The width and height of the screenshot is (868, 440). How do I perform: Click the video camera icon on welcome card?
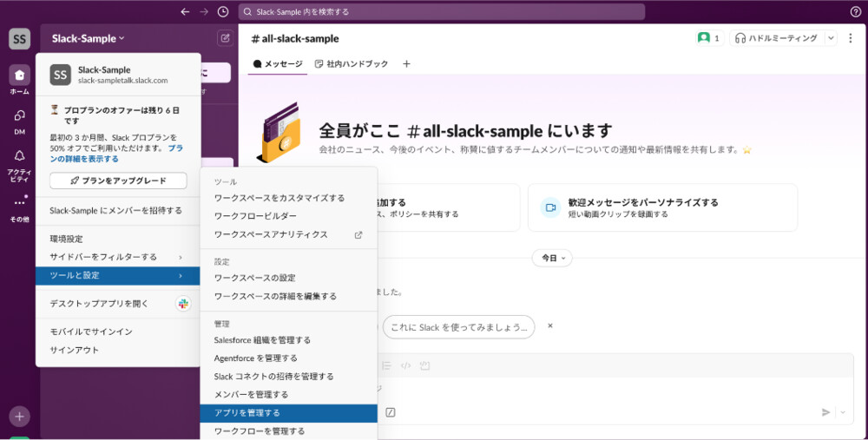tap(551, 207)
